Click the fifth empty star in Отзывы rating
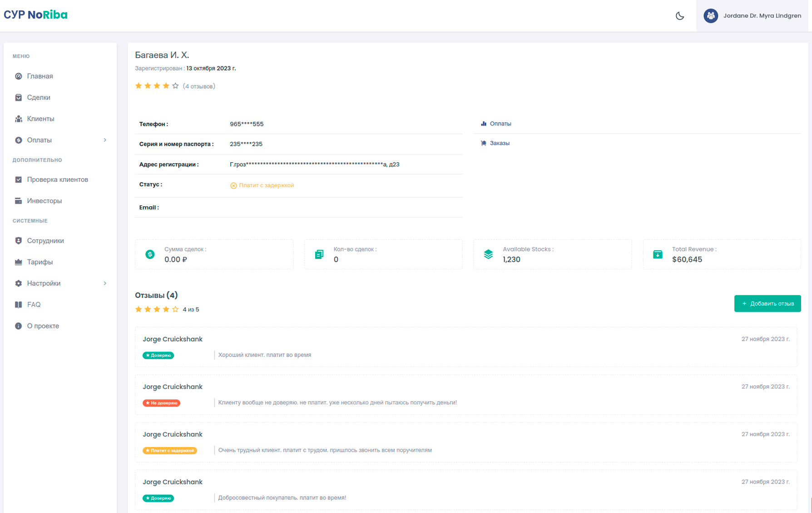Image resolution: width=812 pixels, height=513 pixels. pyautogui.click(x=175, y=309)
